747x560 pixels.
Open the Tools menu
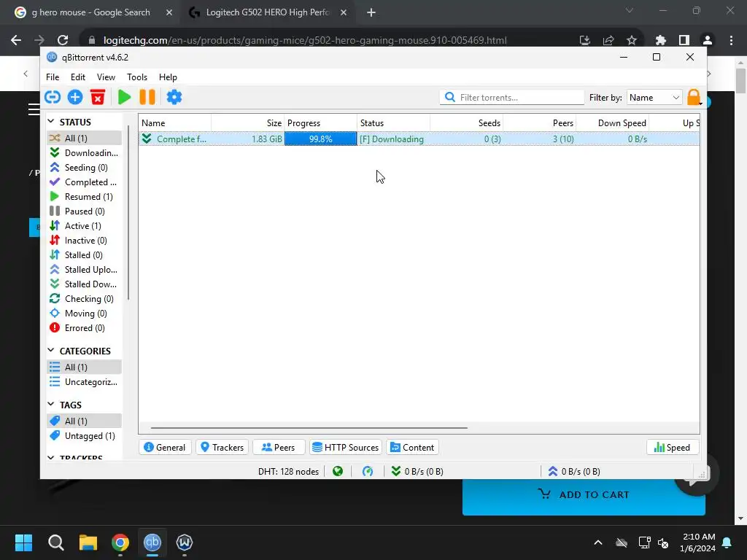[136, 77]
